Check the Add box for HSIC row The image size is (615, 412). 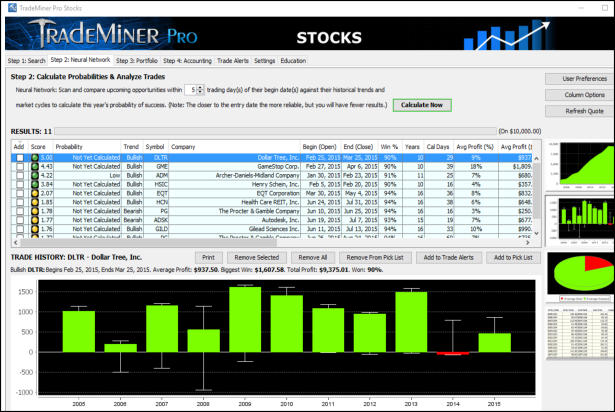(x=20, y=184)
